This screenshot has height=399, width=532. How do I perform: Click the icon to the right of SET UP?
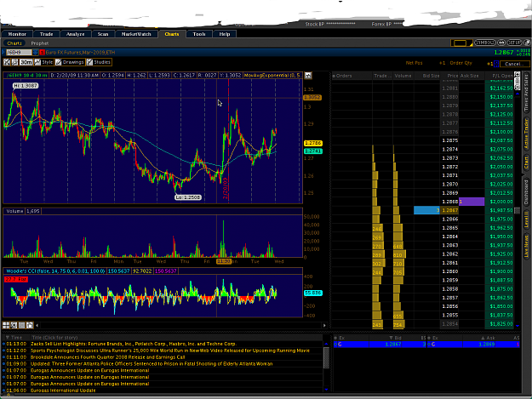tap(527, 43)
